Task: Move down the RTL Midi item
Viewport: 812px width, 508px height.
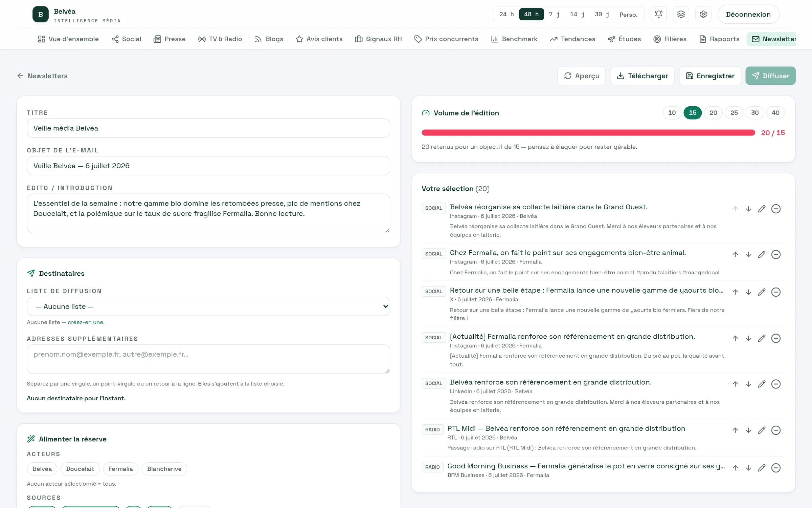Action: [748, 430]
